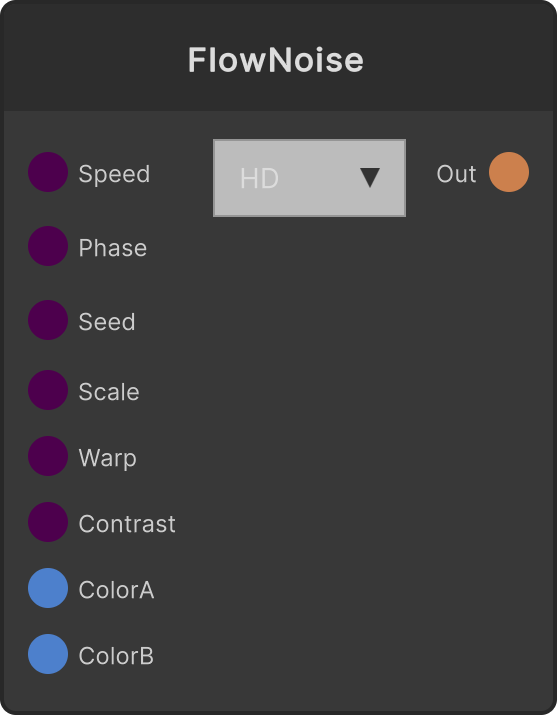The image size is (557, 715).
Task: Open the HD quality dropdown
Action: click(x=309, y=178)
